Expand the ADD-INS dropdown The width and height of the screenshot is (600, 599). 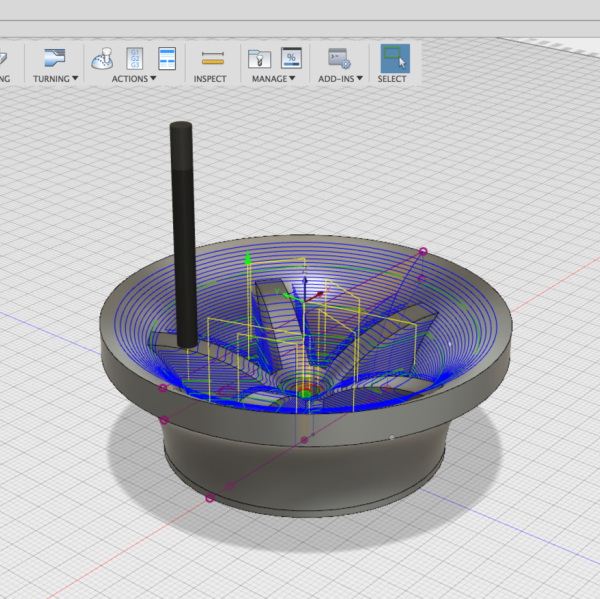[340, 78]
